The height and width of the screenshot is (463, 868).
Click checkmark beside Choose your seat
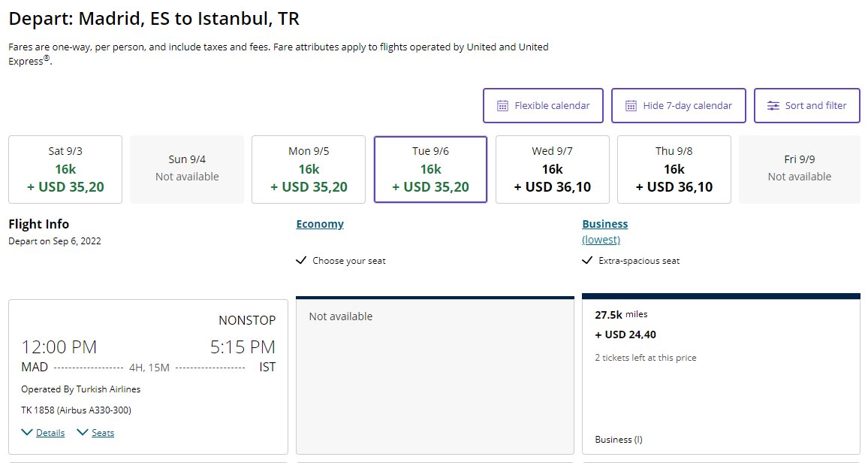(x=301, y=261)
